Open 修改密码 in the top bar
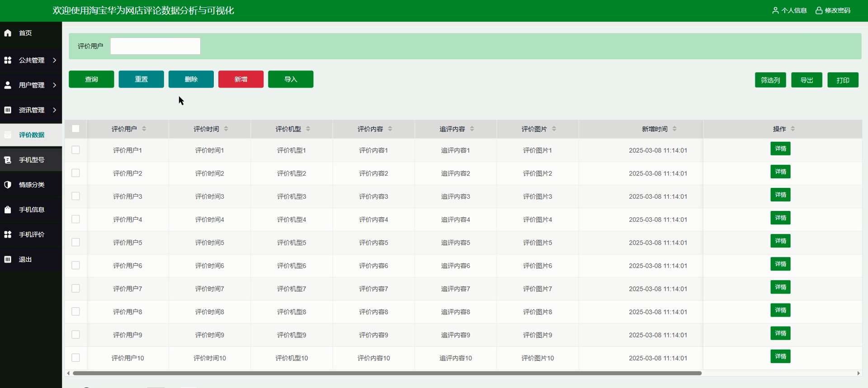This screenshot has width=868, height=388. 833,10
